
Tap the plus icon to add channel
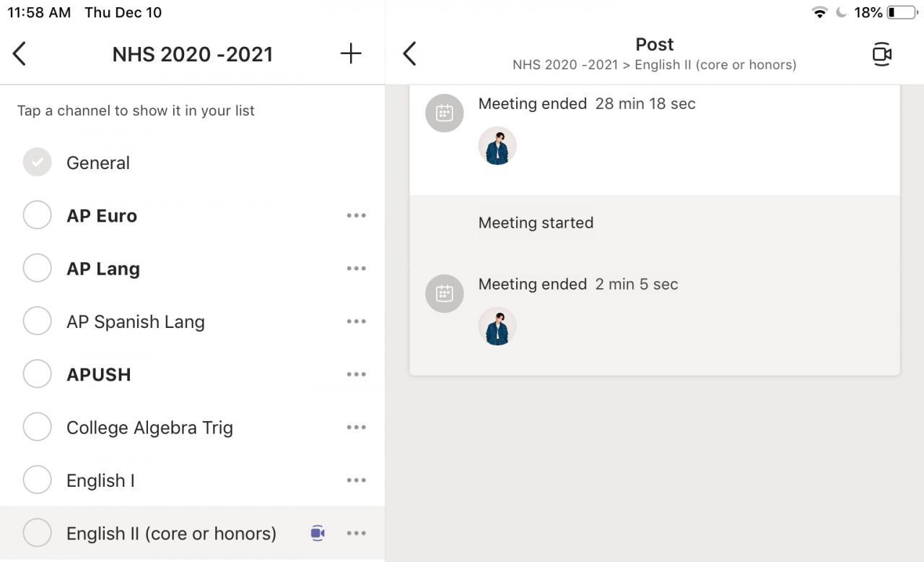[x=351, y=53]
